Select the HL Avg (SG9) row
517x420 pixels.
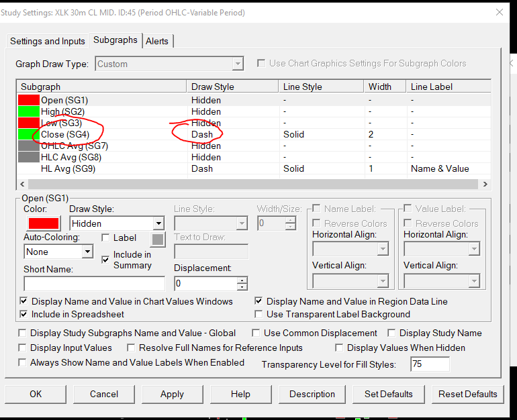click(254, 168)
